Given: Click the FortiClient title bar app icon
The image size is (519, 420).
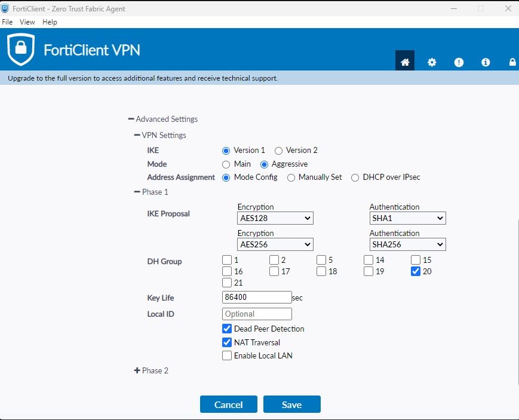Looking at the screenshot, I should [x=5, y=8].
